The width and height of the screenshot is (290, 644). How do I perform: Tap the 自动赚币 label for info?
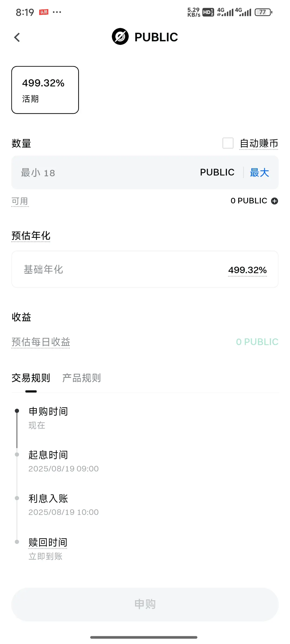tap(259, 143)
